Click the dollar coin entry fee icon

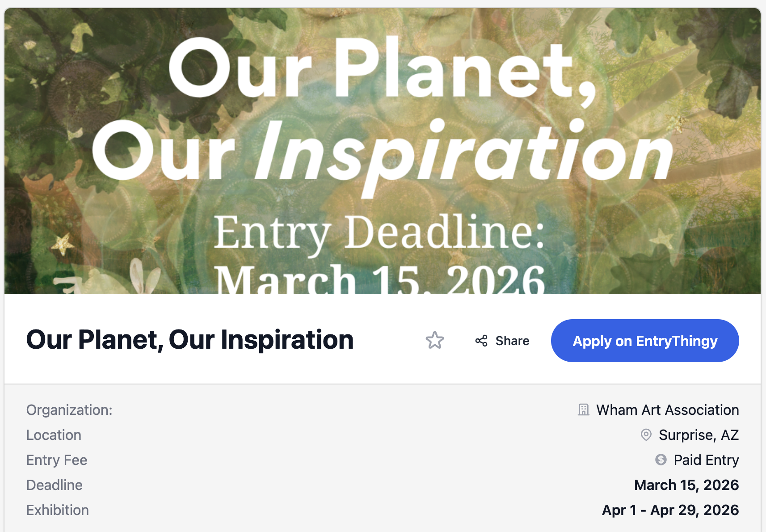click(x=661, y=460)
